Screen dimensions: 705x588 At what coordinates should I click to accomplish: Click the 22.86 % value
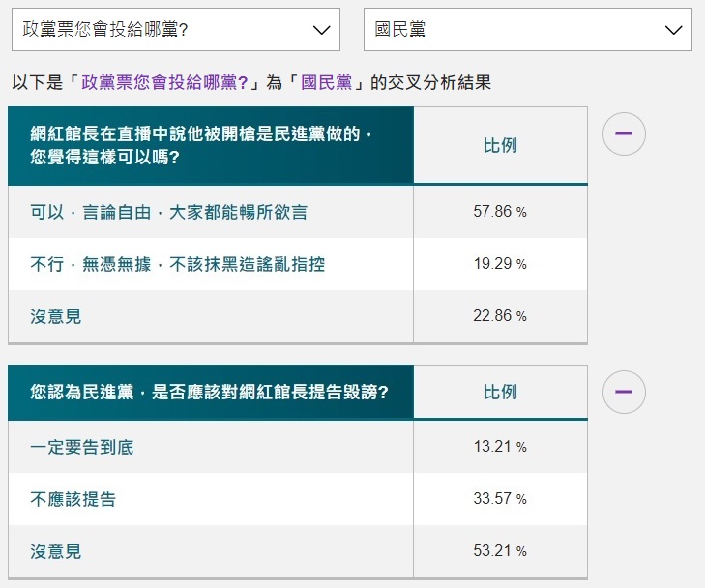500,315
